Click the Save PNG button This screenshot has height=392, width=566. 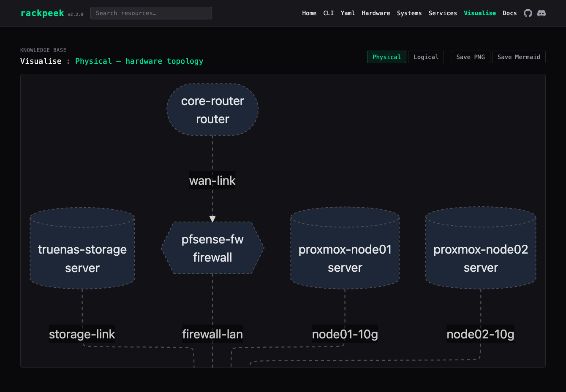pos(471,57)
